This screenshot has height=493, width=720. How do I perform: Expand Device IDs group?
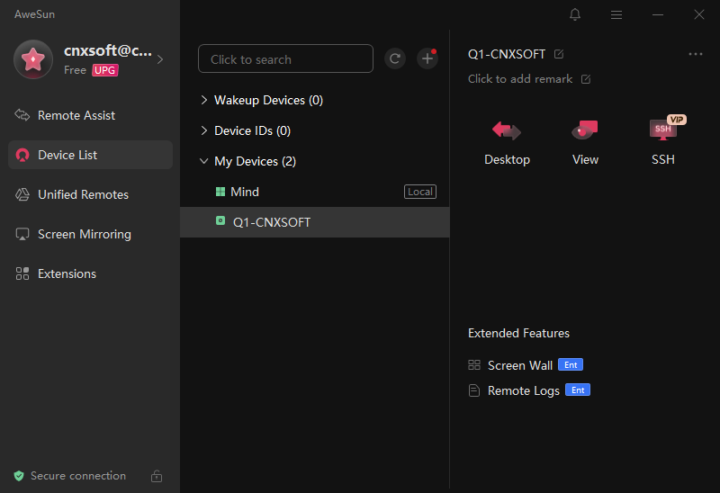pos(204,131)
